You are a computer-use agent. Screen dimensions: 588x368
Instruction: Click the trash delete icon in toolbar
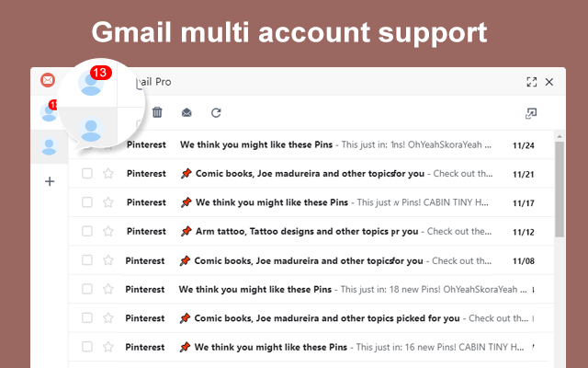[x=157, y=112]
